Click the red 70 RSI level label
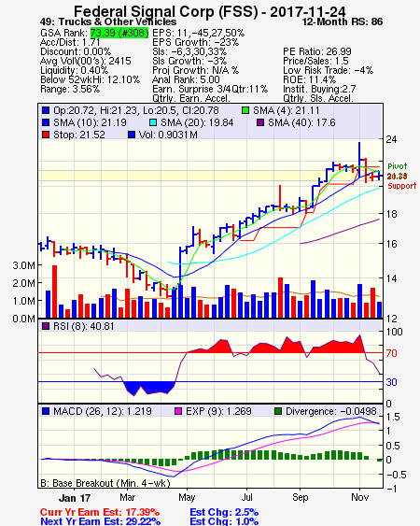This screenshot has height=526, width=420. pos(391,353)
